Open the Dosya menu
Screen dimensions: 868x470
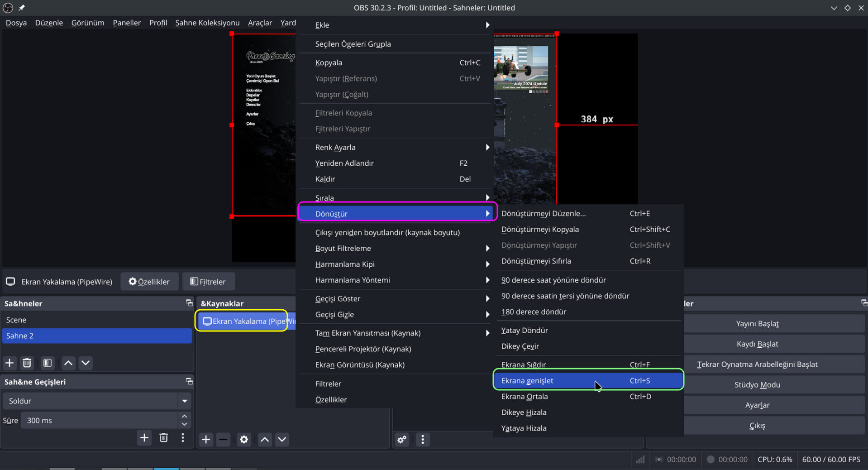tap(16, 23)
